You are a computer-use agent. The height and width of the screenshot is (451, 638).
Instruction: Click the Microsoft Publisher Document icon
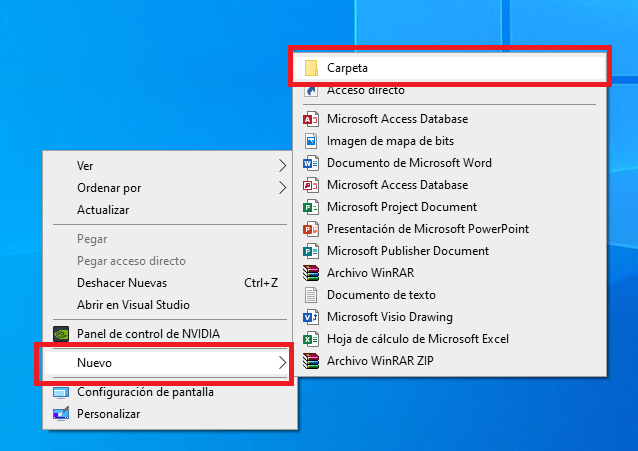click(310, 251)
